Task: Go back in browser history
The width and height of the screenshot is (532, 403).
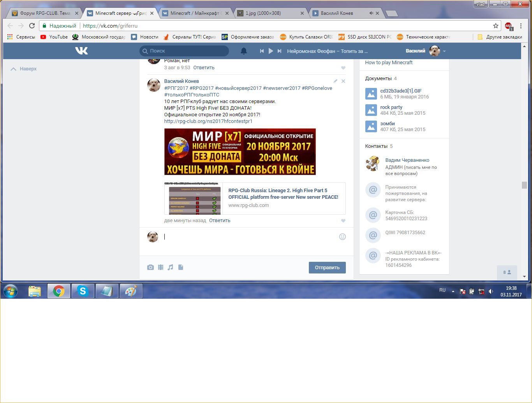Action: [x=11, y=26]
